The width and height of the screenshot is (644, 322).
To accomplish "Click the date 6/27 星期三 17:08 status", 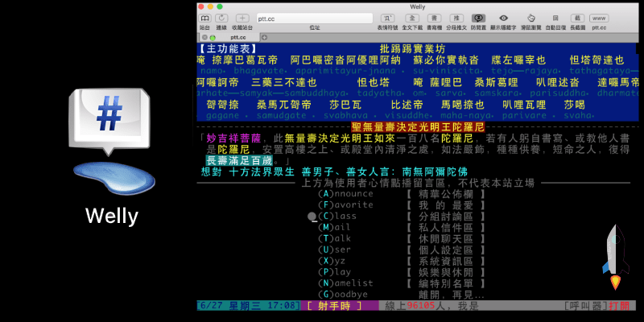I will coord(249,306).
